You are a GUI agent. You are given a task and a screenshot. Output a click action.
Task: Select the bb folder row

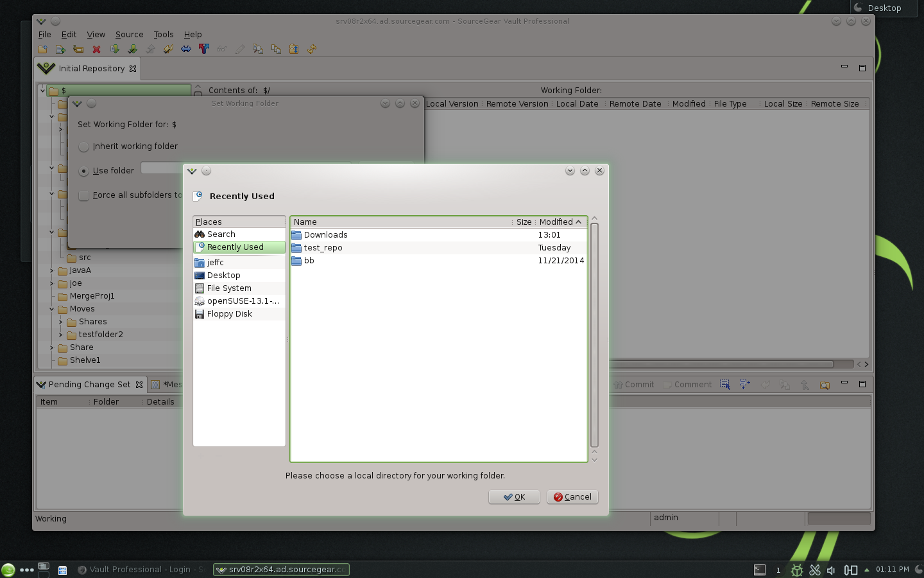pyautogui.click(x=438, y=261)
